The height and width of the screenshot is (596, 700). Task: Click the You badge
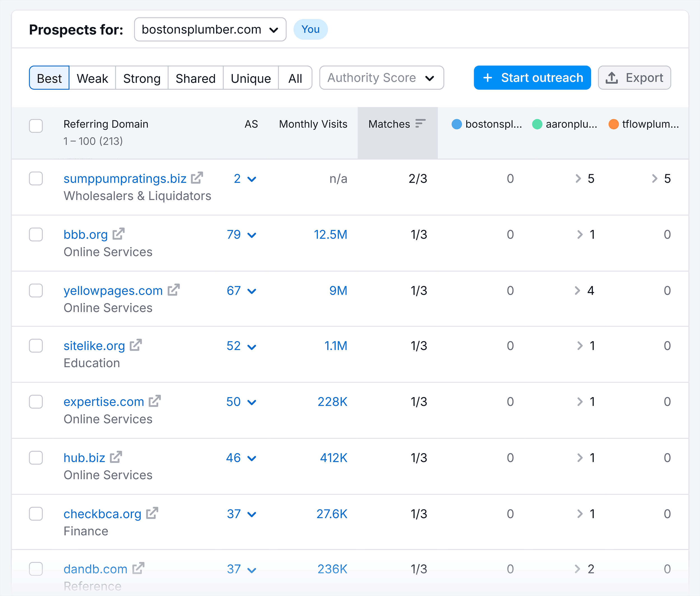pos(311,29)
